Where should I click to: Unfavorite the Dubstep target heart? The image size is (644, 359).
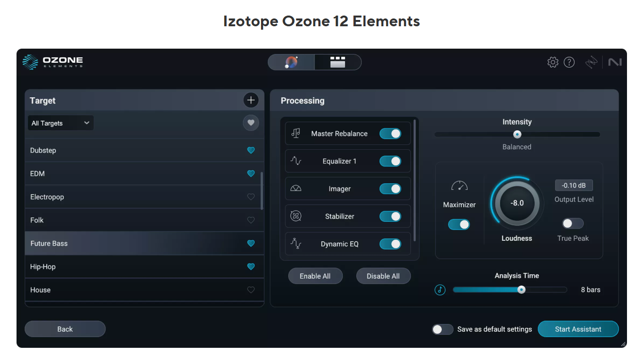251,150
